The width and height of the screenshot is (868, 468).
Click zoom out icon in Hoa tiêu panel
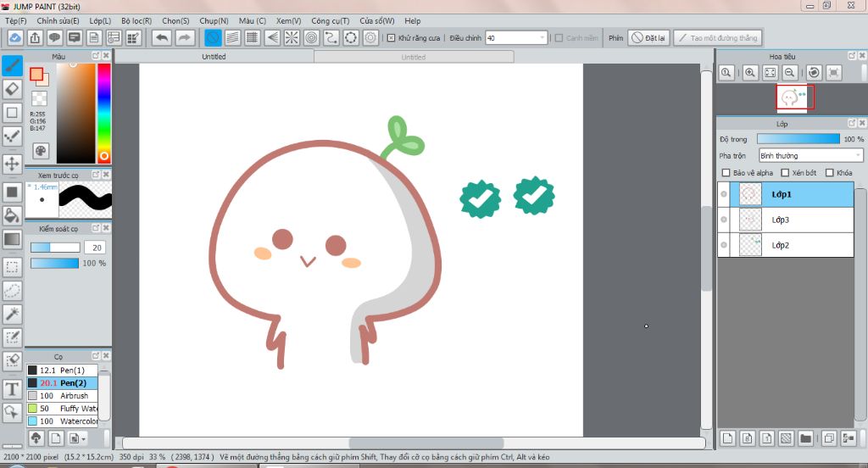(x=790, y=73)
